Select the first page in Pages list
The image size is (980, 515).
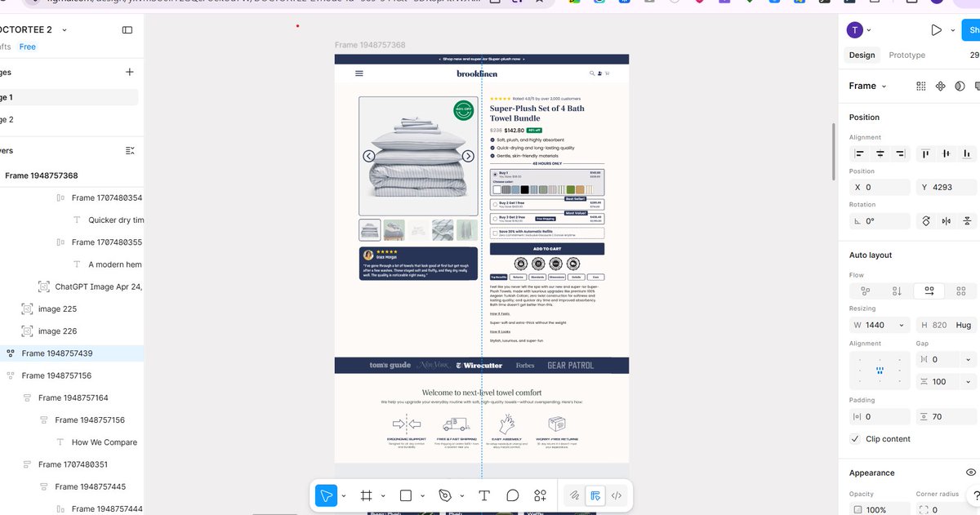69,97
